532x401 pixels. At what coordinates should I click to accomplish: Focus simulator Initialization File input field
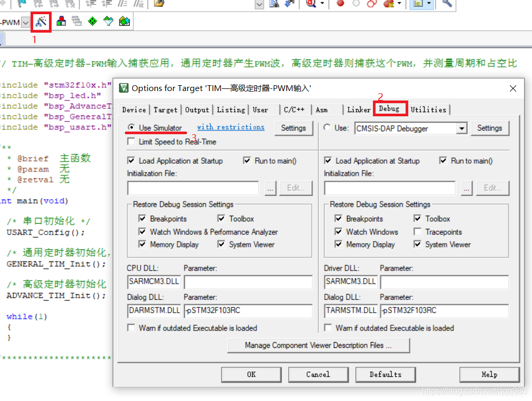[193, 188]
